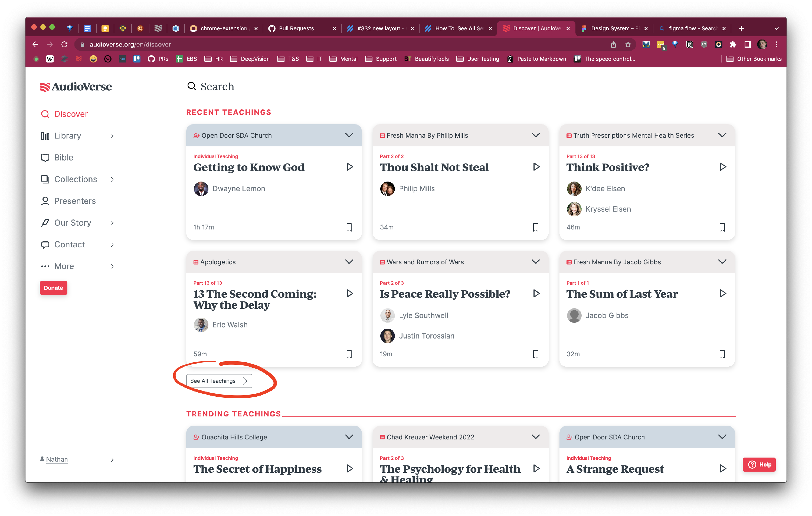Bookmark the teaching 'Thou Shalt Not Steal'

tap(536, 227)
